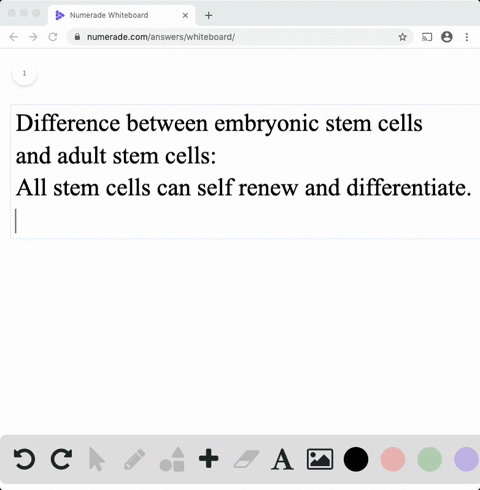This screenshot has height=490, width=480.
Task: Focus the numerade.com address bar
Action: coord(240,37)
